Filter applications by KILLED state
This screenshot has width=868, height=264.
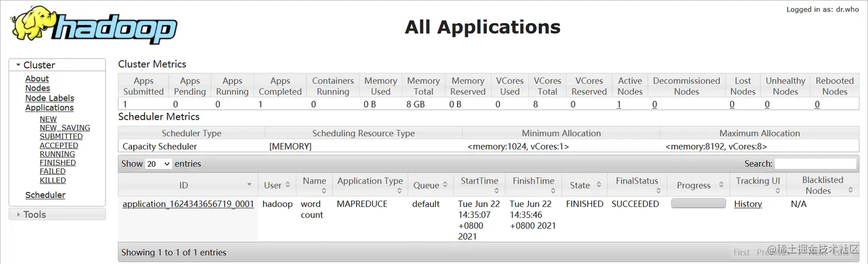pyautogui.click(x=53, y=180)
